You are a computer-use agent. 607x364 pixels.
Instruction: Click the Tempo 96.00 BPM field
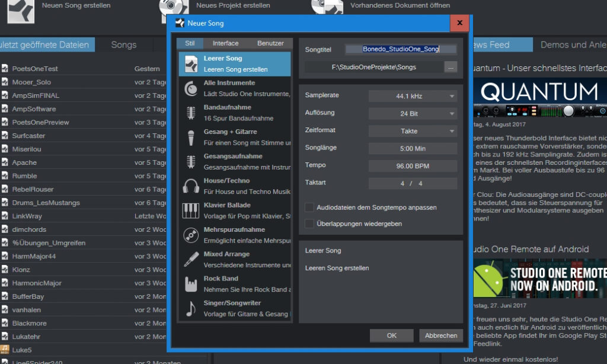(413, 166)
